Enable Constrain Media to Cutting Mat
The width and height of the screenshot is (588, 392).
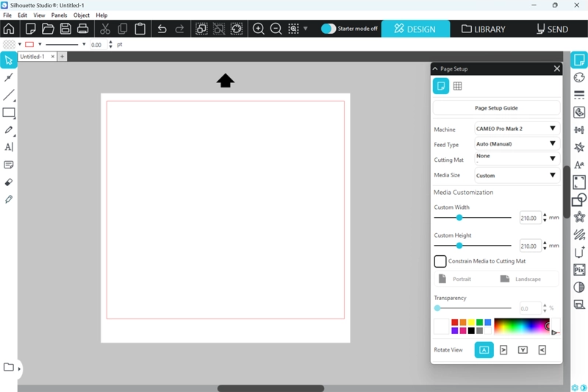pos(440,261)
